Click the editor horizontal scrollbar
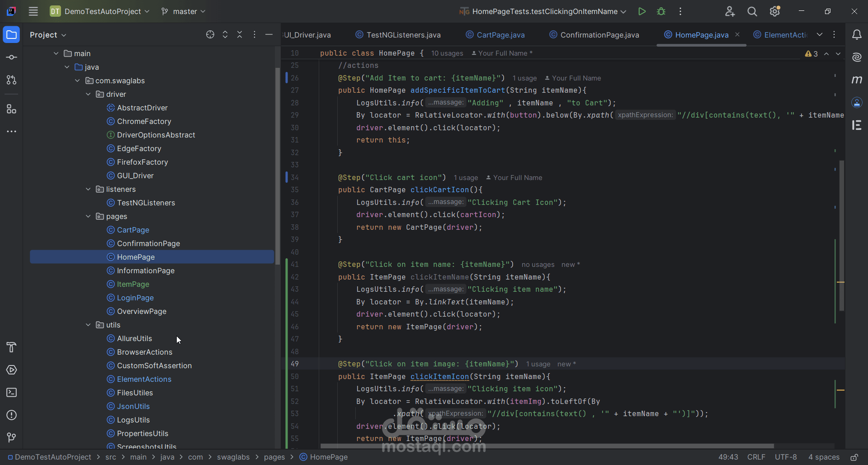This screenshot has width=868, height=465. 547,446
